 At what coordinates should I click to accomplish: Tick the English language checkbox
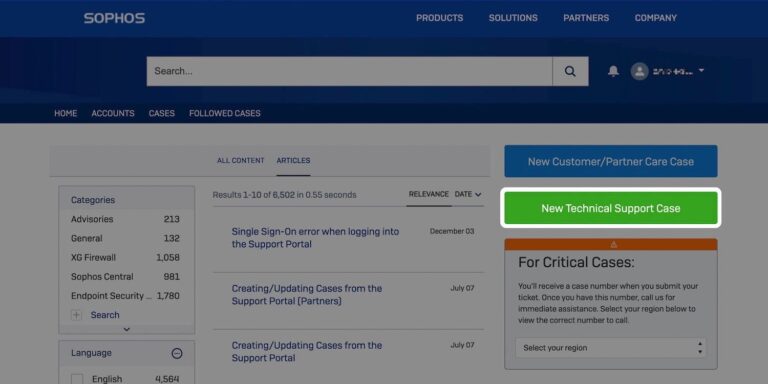point(77,379)
